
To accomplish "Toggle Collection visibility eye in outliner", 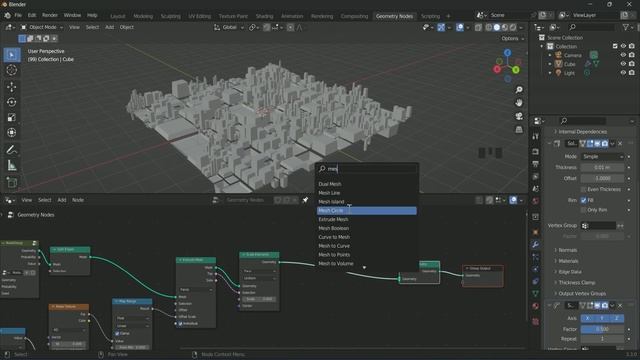I will [x=623, y=46].
